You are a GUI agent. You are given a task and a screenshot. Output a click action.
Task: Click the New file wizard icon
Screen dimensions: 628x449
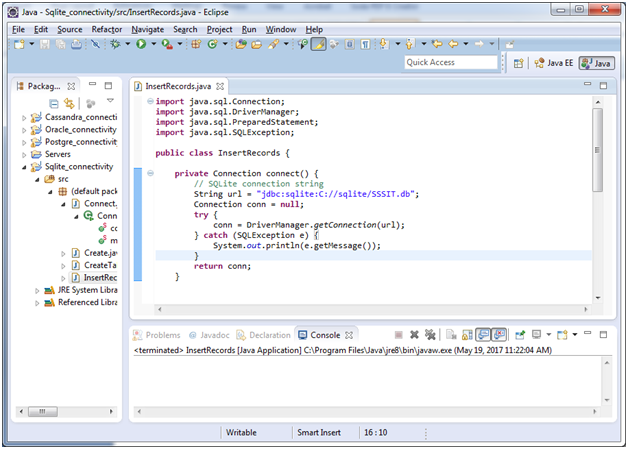[19, 44]
